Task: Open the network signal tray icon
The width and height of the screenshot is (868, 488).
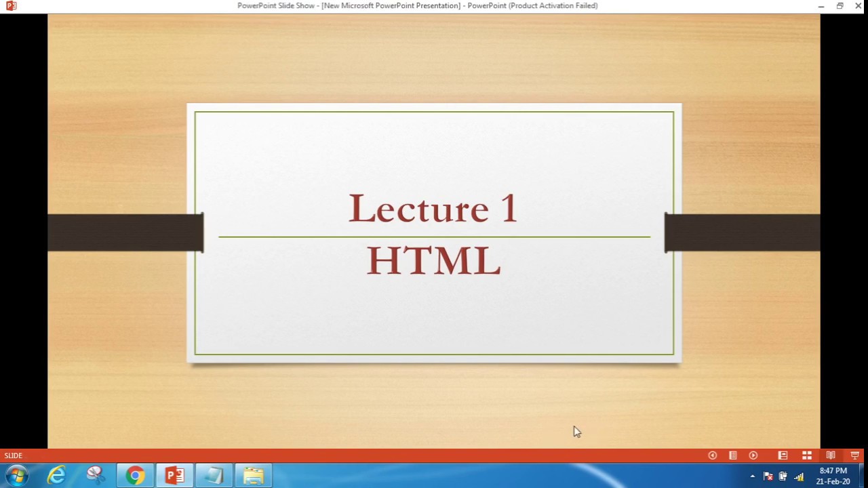Action: 799,476
